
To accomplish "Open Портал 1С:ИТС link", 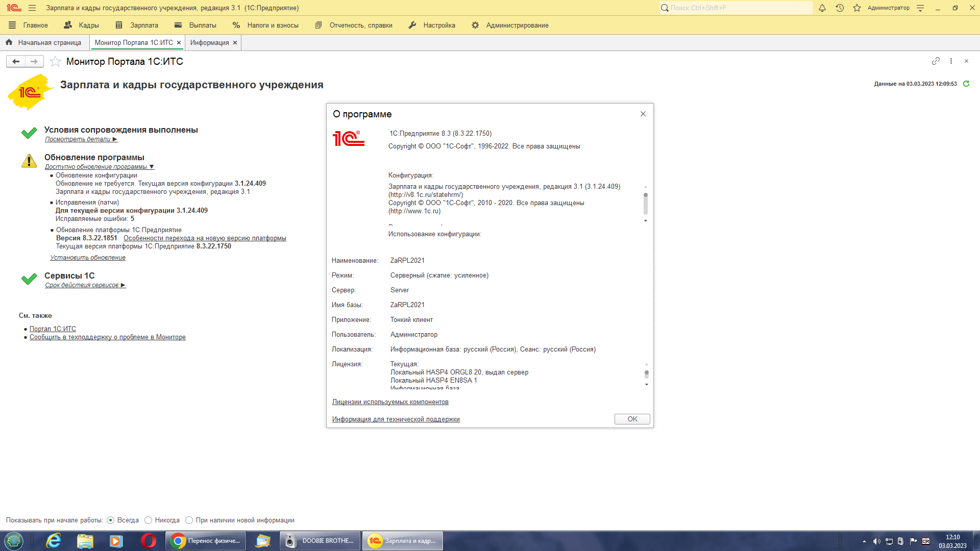I will pos(53,329).
